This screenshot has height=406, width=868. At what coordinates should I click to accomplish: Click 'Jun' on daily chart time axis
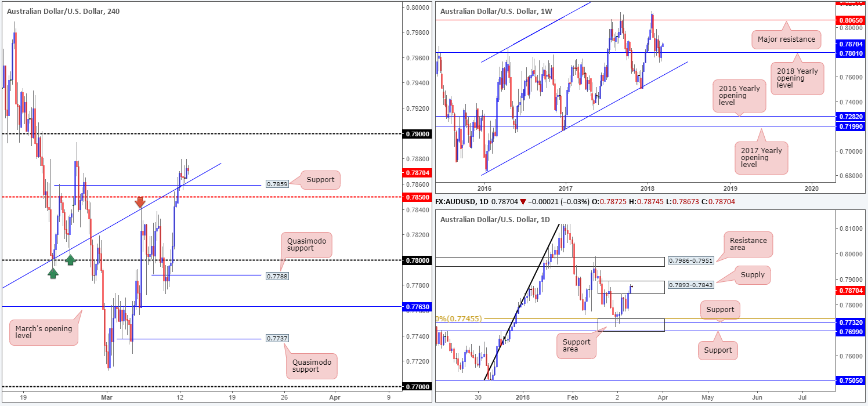(x=757, y=398)
